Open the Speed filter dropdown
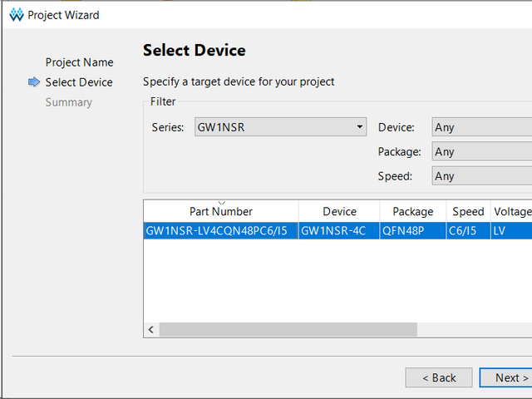The width and height of the screenshot is (532, 399). [482, 176]
